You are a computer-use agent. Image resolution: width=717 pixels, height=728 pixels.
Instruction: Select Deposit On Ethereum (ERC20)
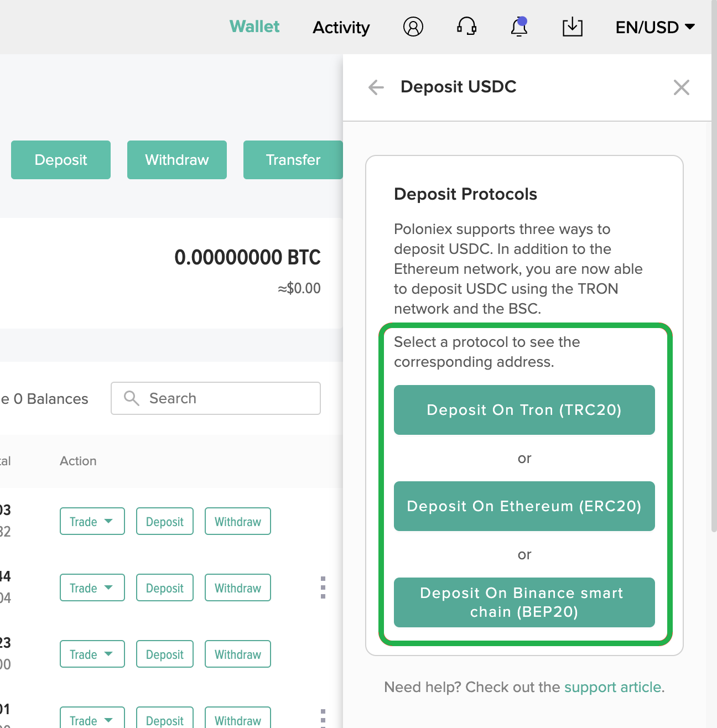(524, 506)
